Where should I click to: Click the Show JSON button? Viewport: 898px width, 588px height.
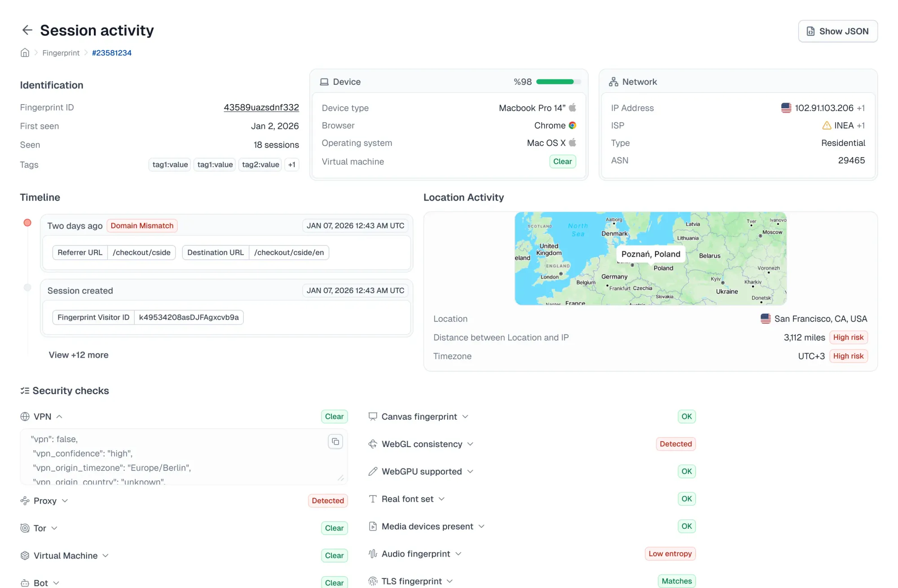pos(837,31)
